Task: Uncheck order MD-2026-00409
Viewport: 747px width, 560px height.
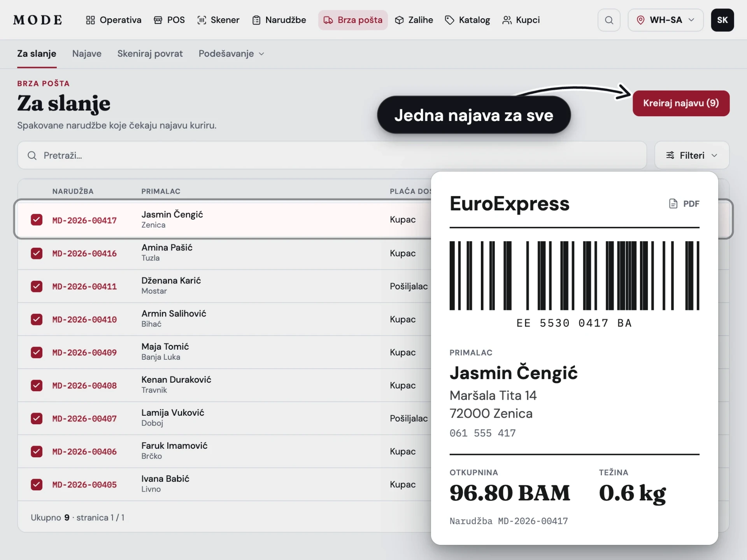Action: (37, 352)
